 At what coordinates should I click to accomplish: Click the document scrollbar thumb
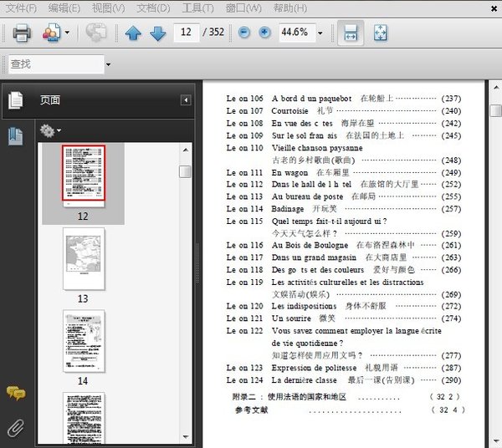[x=496, y=110]
